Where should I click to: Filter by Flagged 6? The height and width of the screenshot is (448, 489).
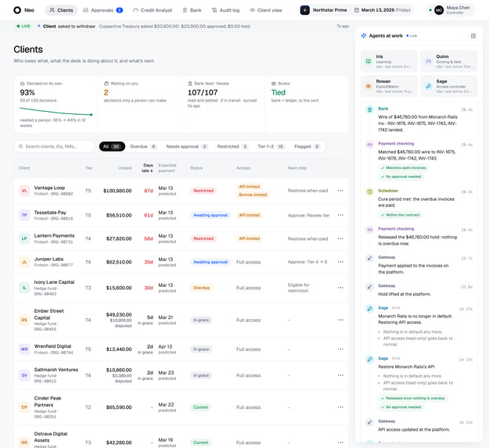pos(307,146)
